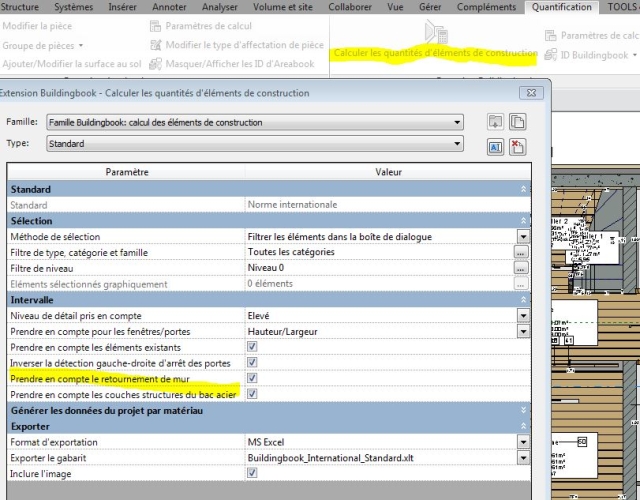Click the ID Buildingbook icon
The image size is (640, 500).
[551, 55]
